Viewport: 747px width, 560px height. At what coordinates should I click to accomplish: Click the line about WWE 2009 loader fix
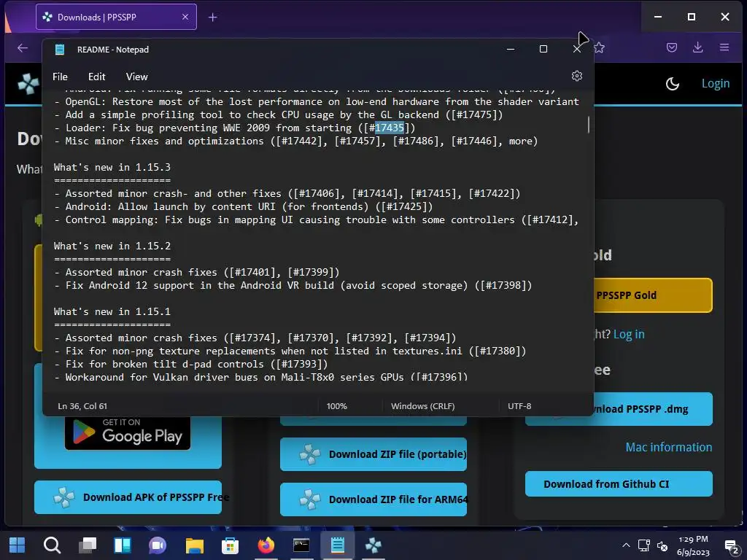pyautogui.click(x=234, y=128)
